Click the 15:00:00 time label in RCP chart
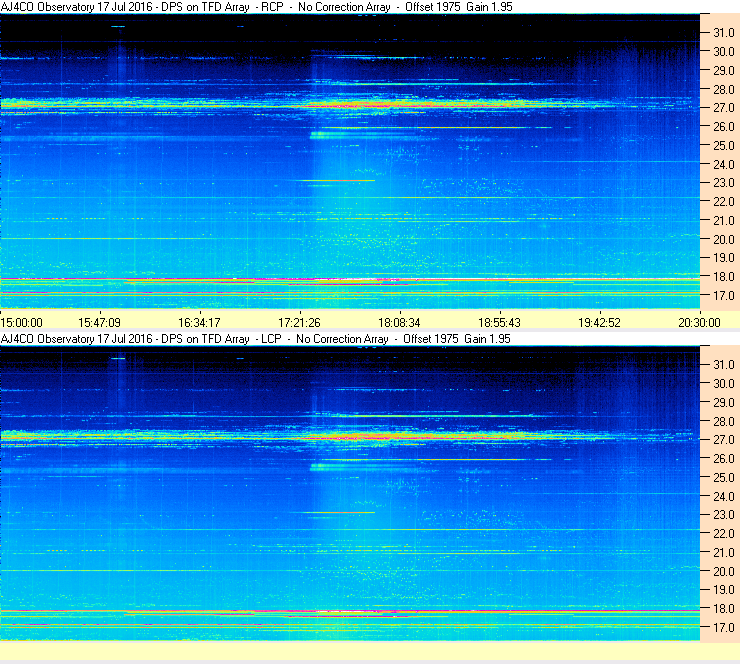This screenshot has width=740, height=664. click(22, 322)
